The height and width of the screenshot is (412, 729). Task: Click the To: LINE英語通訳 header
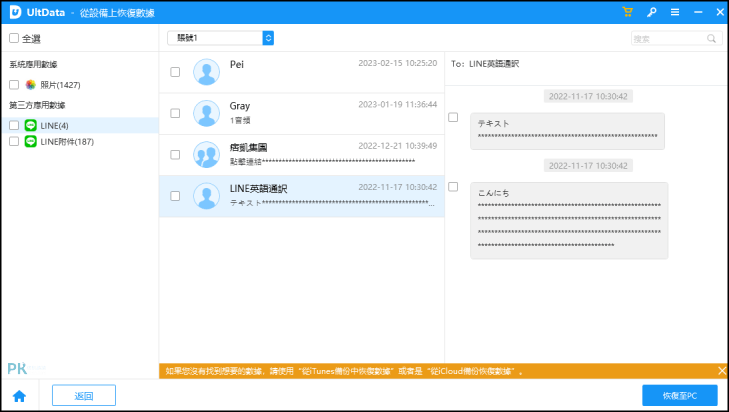[x=485, y=64]
